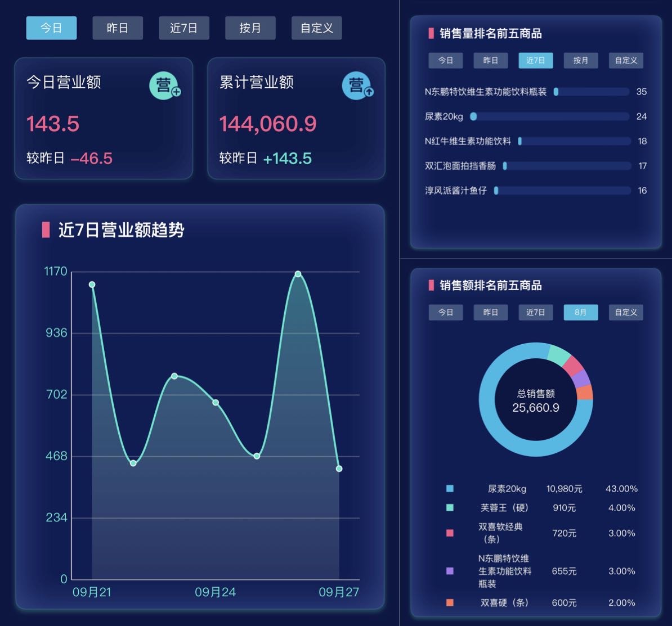Click the N红牛维生素功能饮料 progress bar
The image size is (672, 626).
574,141
